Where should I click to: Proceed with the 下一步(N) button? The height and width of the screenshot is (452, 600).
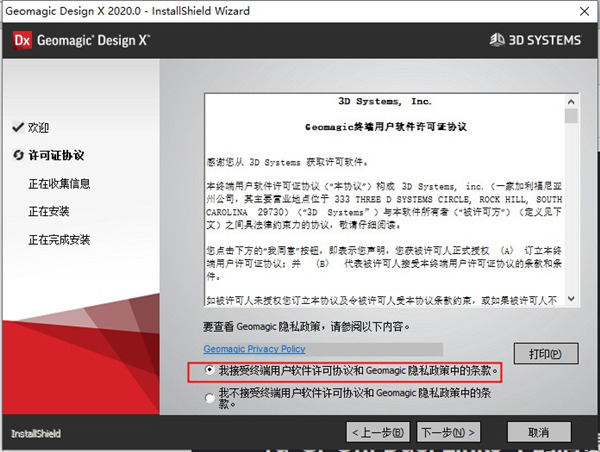tap(448, 432)
